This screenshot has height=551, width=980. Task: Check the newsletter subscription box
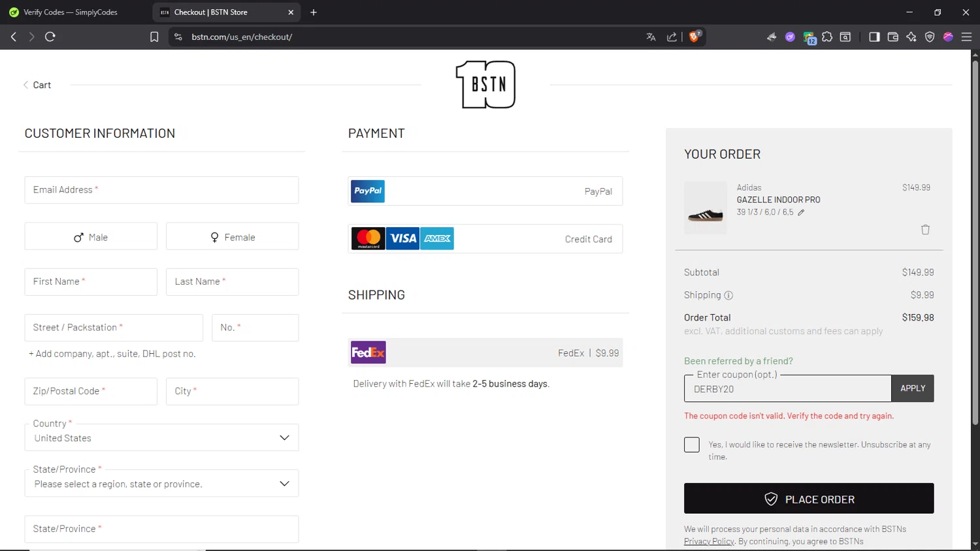click(692, 445)
